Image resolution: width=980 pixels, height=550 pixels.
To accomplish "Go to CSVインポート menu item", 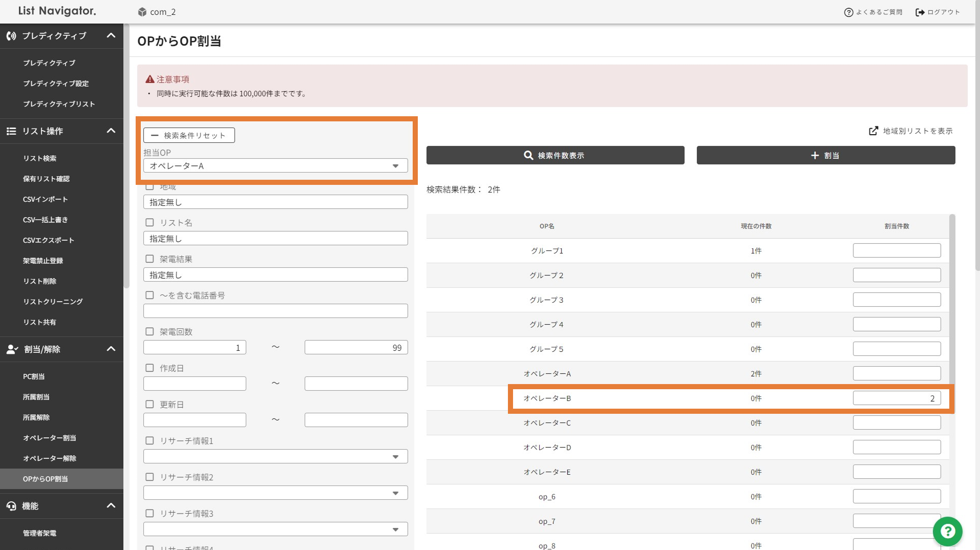I will (45, 199).
